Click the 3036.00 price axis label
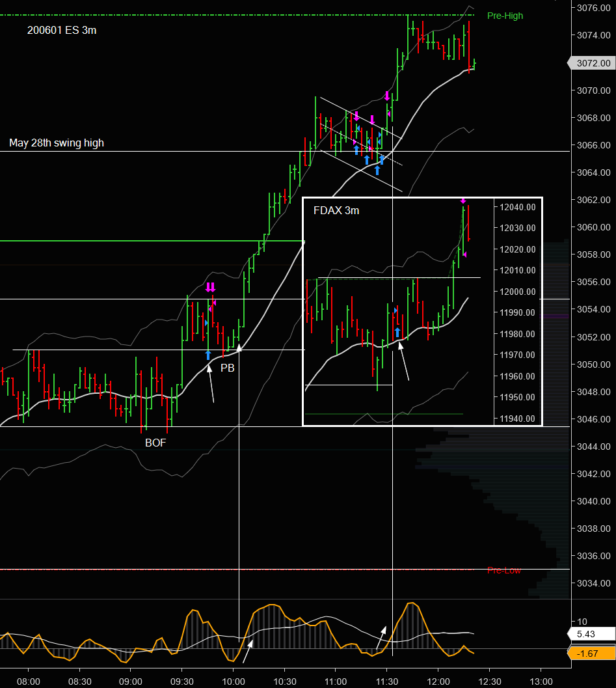616x688 pixels. pos(594,556)
